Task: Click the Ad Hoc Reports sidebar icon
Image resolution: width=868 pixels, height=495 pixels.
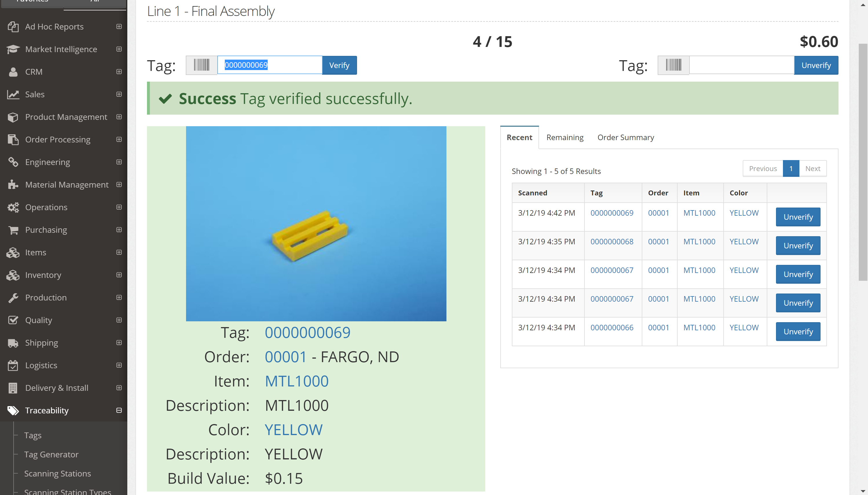Action: point(13,27)
